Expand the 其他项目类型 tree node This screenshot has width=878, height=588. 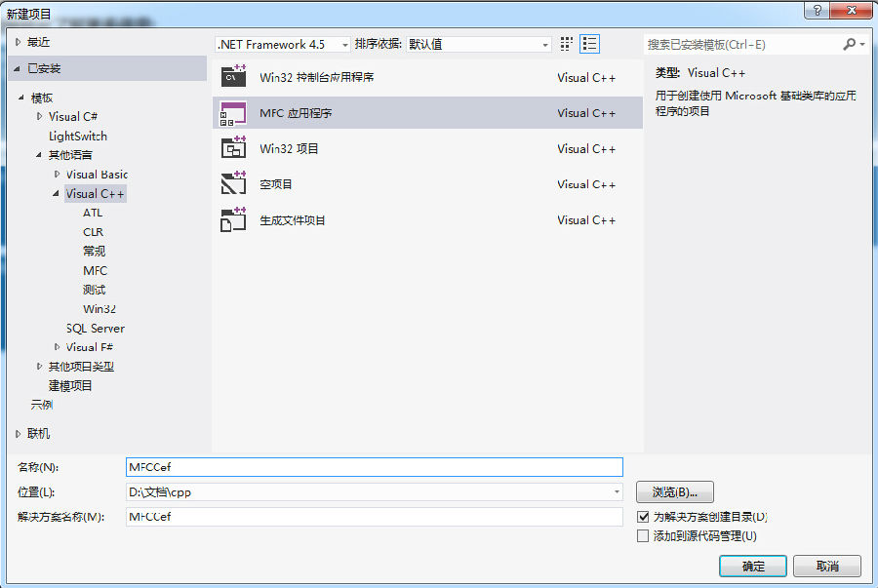click(39, 366)
